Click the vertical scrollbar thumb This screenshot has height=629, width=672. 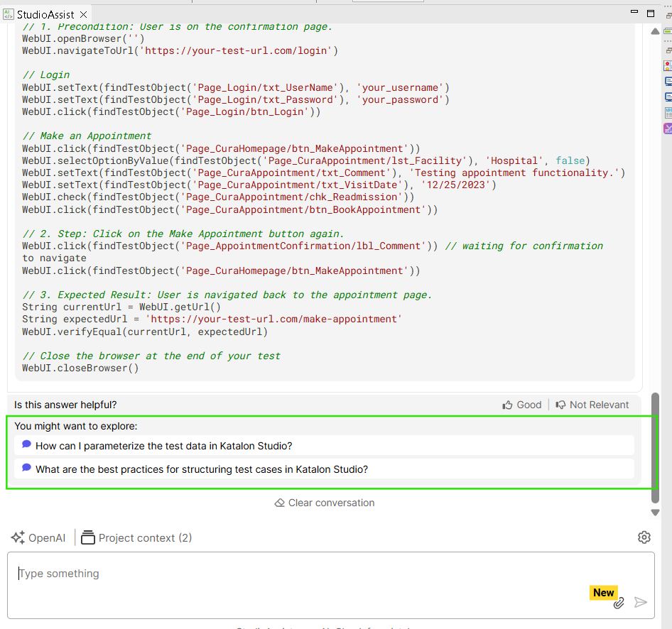click(655, 447)
